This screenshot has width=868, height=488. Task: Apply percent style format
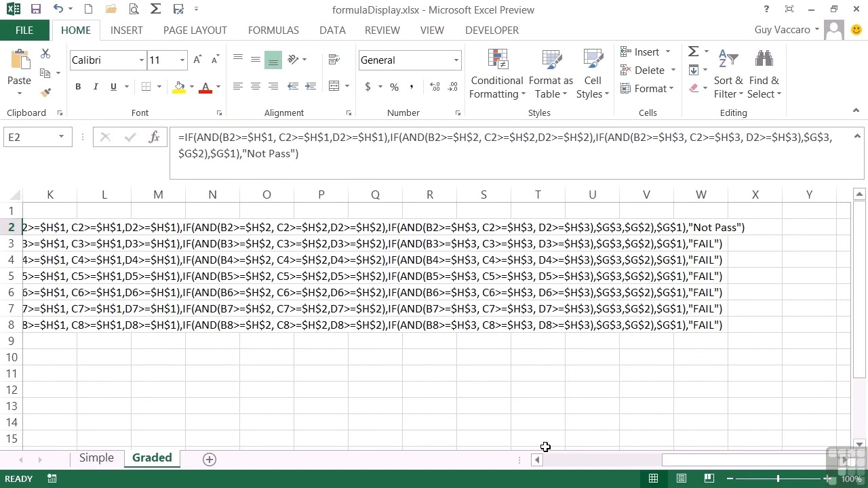pos(394,87)
